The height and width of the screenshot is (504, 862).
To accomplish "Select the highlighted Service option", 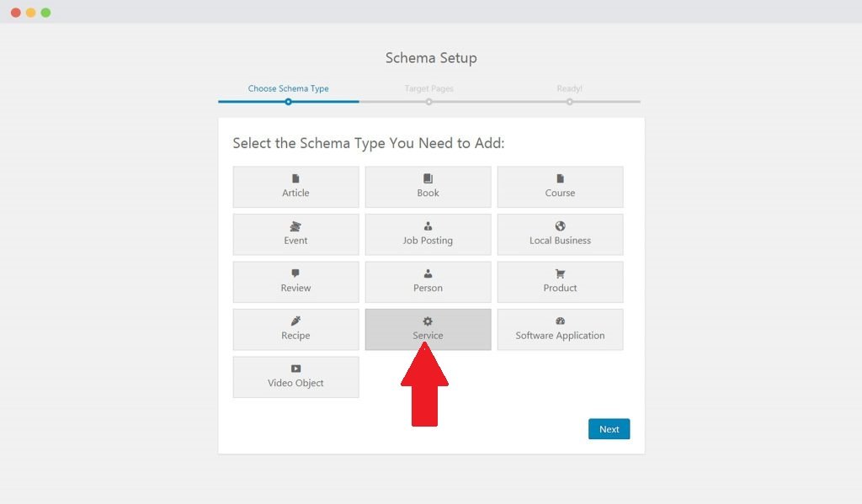I will [x=428, y=329].
